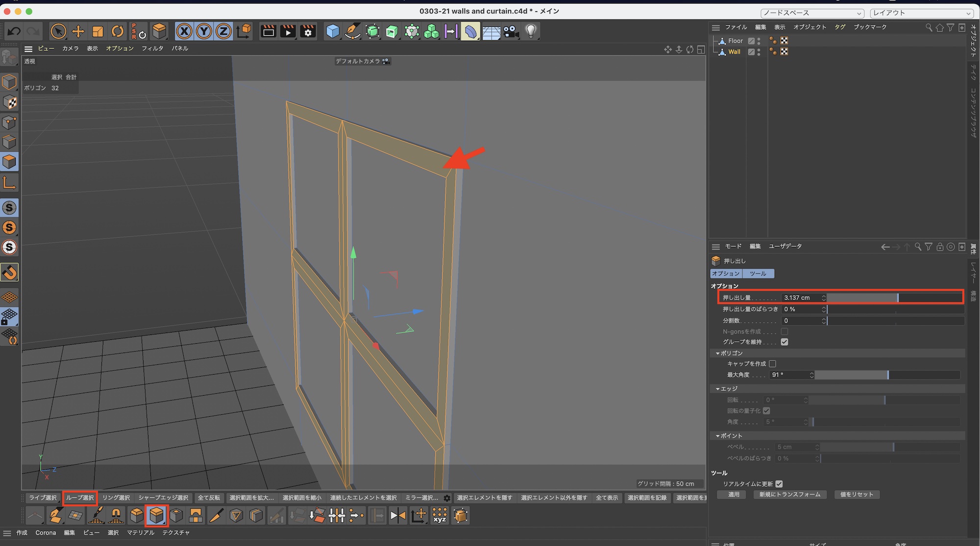Select the knife cut tool icon
This screenshot has width=980, height=546.
(216, 515)
